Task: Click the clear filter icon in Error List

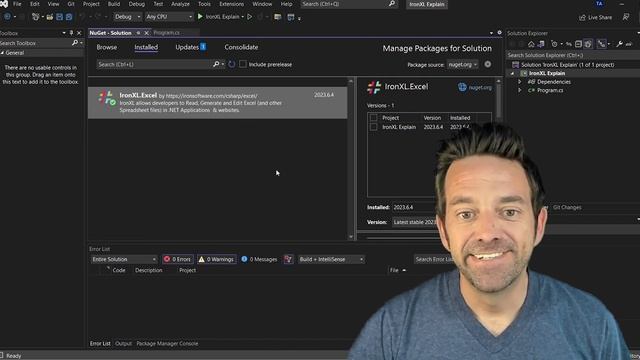Action: point(288,259)
